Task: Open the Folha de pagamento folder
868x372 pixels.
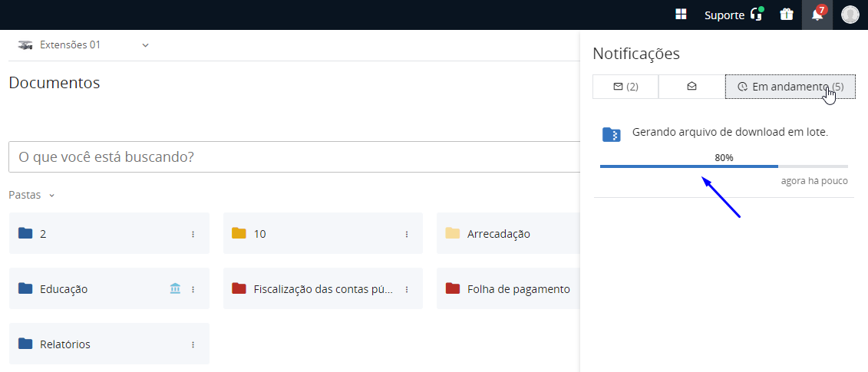Action: point(518,289)
